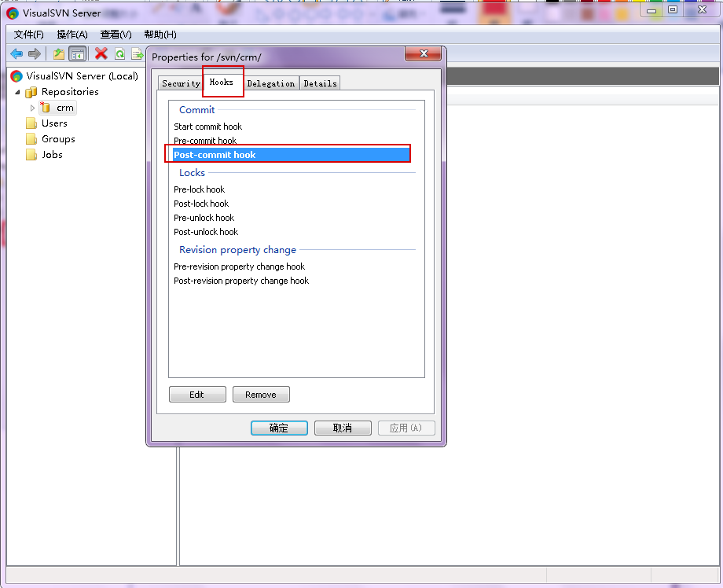Select Post-commit hook row
The height and width of the screenshot is (588, 723).
292,155
